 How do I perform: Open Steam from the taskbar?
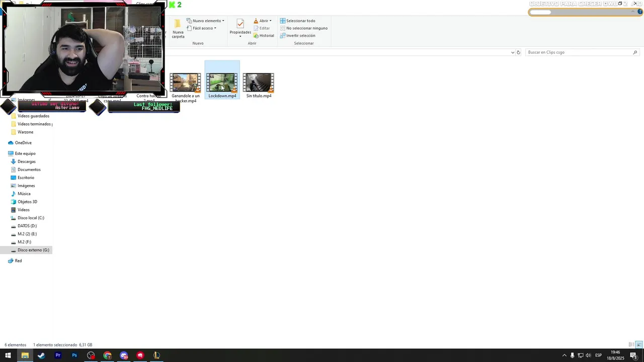pos(41,355)
